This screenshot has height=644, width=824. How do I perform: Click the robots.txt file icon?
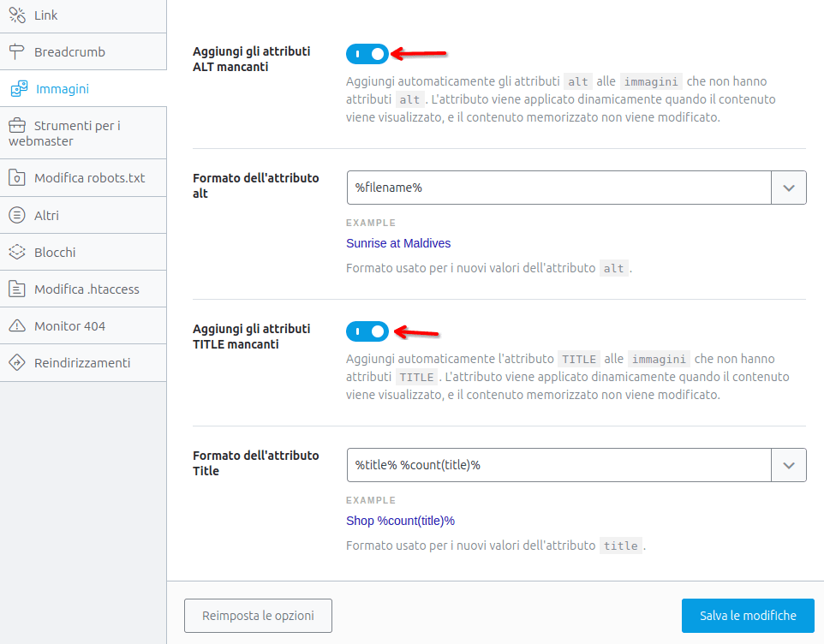[x=17, y=177]
